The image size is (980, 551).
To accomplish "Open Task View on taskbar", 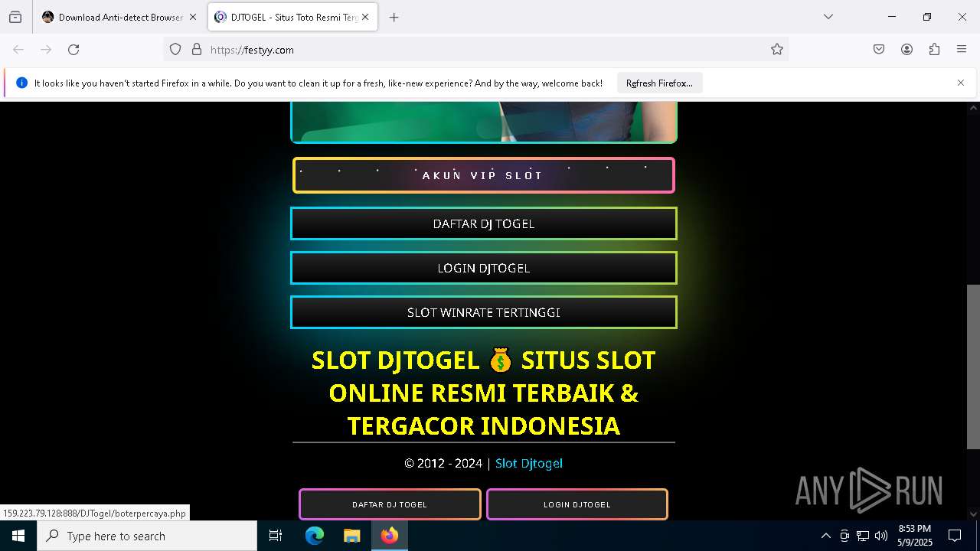I will click(276, 536).
